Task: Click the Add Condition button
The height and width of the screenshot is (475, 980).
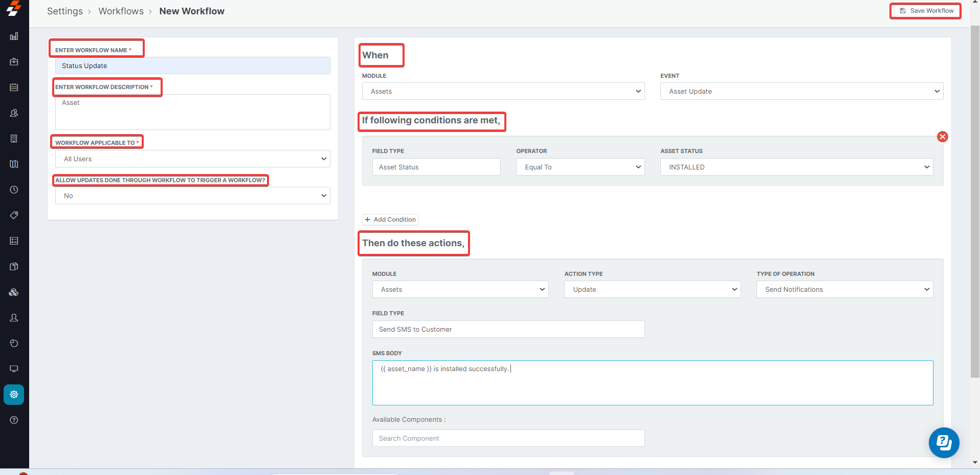Action: point(390,220)
